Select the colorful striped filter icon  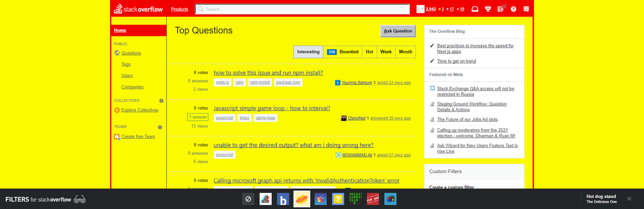266,199
